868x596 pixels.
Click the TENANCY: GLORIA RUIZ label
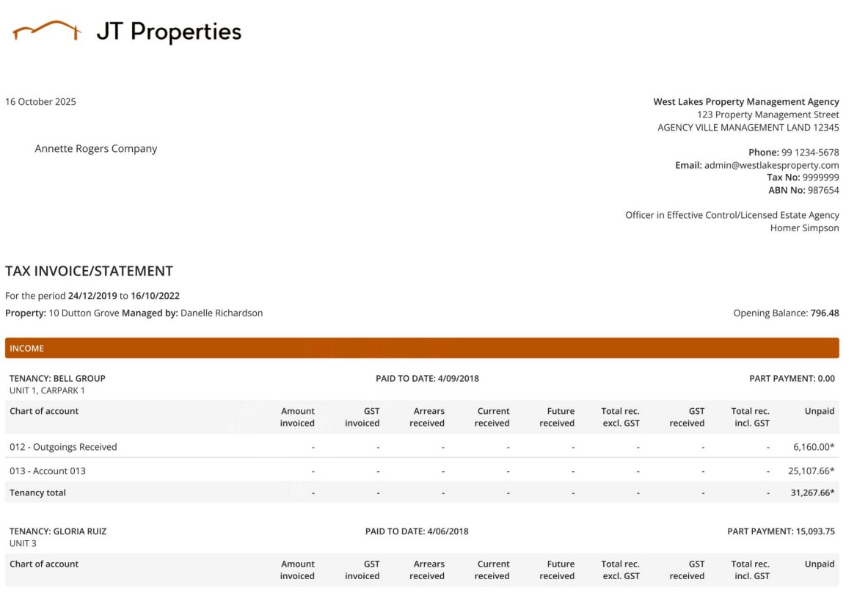pyautogui.click(x=58, y=531)
